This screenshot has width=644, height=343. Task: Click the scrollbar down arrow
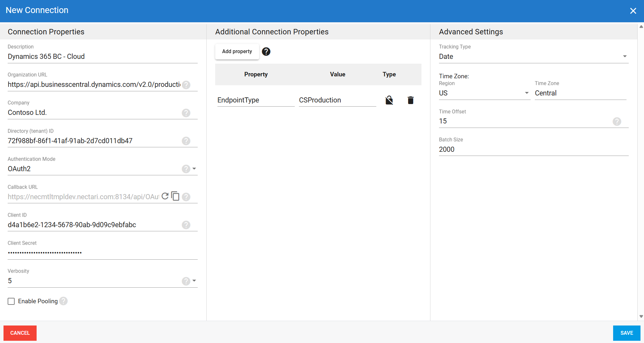[641, 317]
